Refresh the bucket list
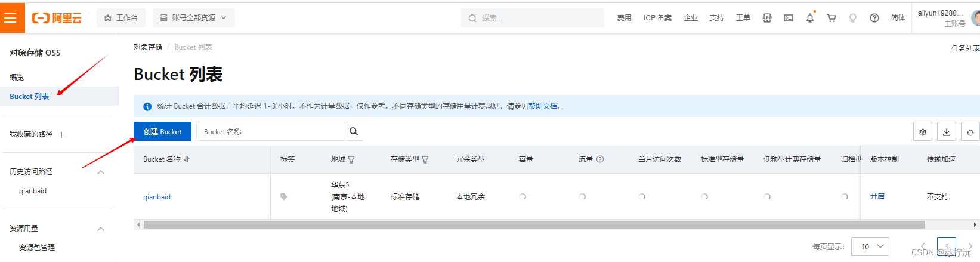 [970, 132]
